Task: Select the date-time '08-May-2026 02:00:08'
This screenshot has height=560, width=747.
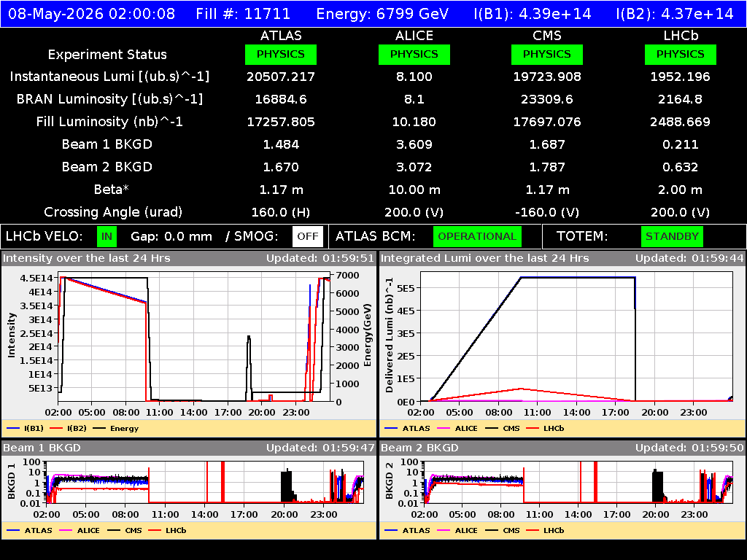Action: click(x=91, y=14)
